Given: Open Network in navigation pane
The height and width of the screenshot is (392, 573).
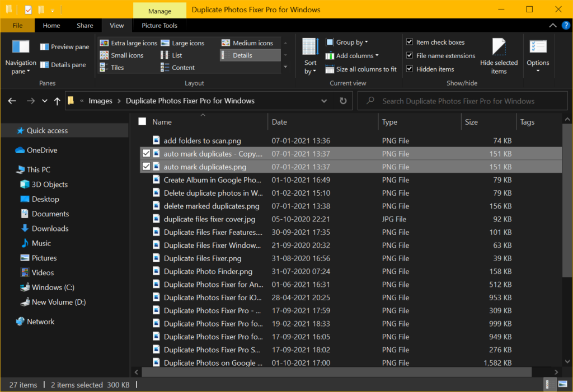Looking at the screenshot, I should point(35,322).
